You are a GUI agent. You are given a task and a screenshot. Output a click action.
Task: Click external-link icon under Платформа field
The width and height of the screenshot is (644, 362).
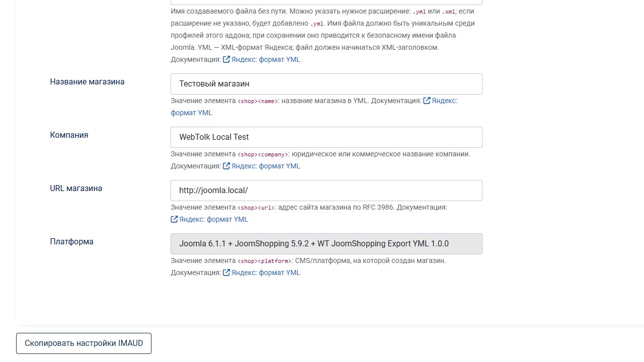(226, 273)
